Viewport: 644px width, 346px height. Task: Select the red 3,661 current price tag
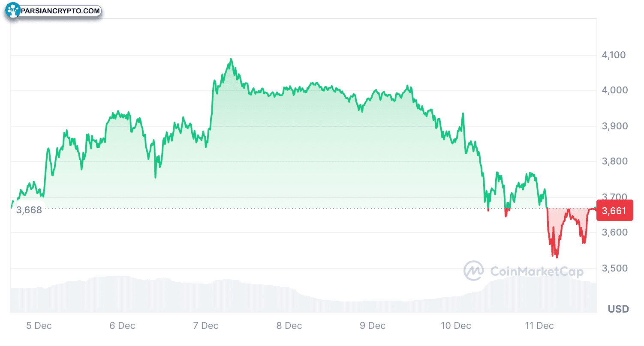(614, 211)
